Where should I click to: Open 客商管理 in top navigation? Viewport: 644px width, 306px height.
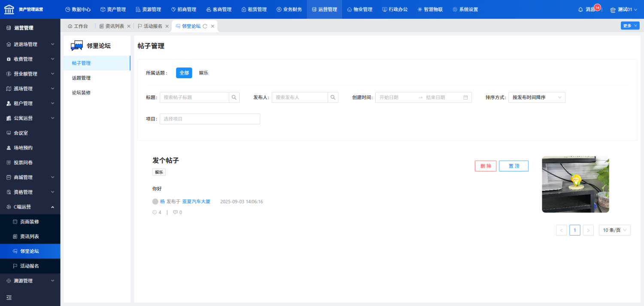click(219, 9)
